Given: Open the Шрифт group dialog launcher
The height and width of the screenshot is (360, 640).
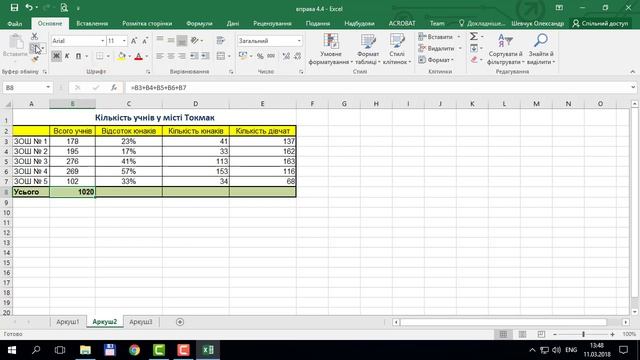Looking at the screenshot, I should (x=148, y=72).
